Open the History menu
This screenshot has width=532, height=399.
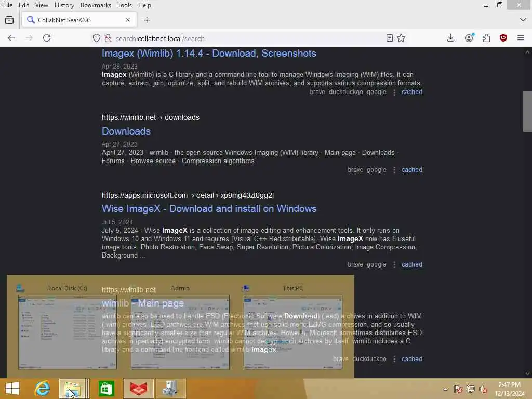tap(64, 5)
